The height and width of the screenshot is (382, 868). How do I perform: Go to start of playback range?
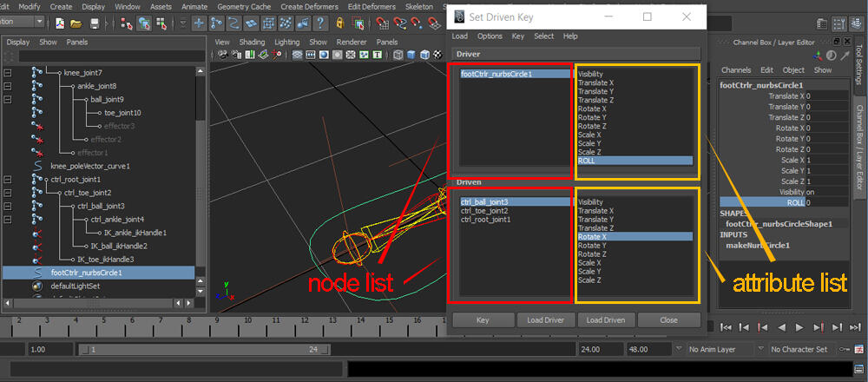726,328
